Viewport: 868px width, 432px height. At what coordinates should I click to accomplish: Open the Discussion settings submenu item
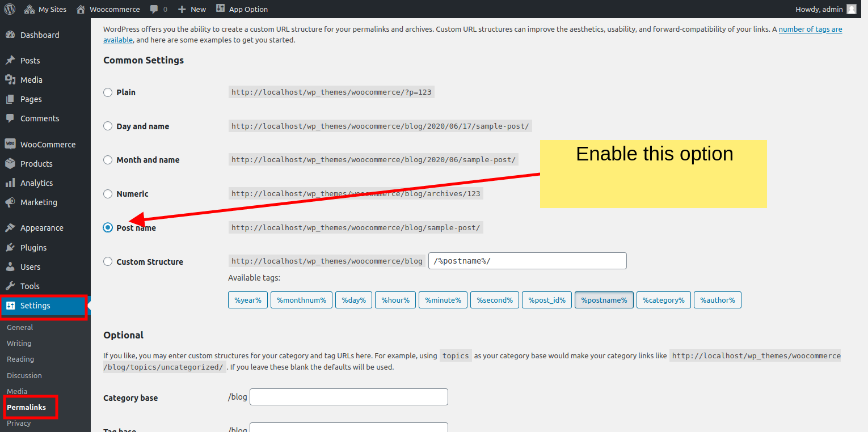pyautogui.click(x=24, y=375)
